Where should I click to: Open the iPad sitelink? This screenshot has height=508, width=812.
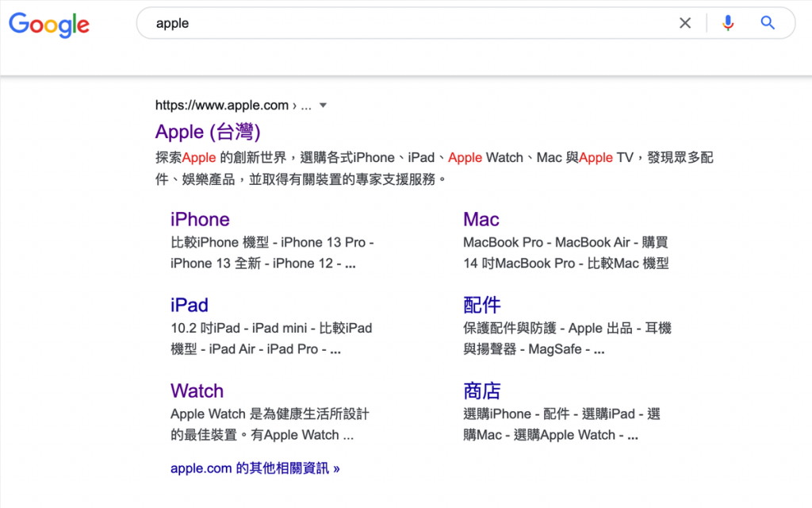coord(190,305)
